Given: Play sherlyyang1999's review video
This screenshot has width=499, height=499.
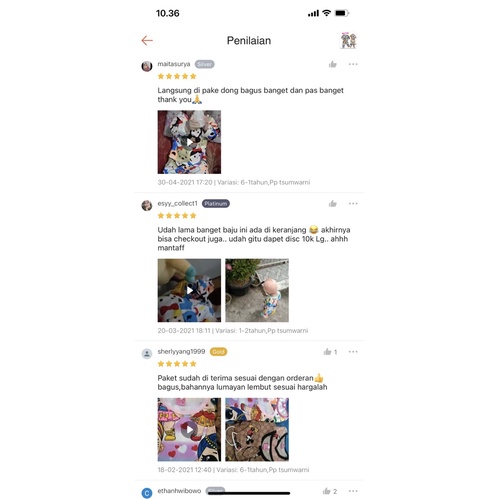Looking at the screenshot, I should tap(189, 429).
